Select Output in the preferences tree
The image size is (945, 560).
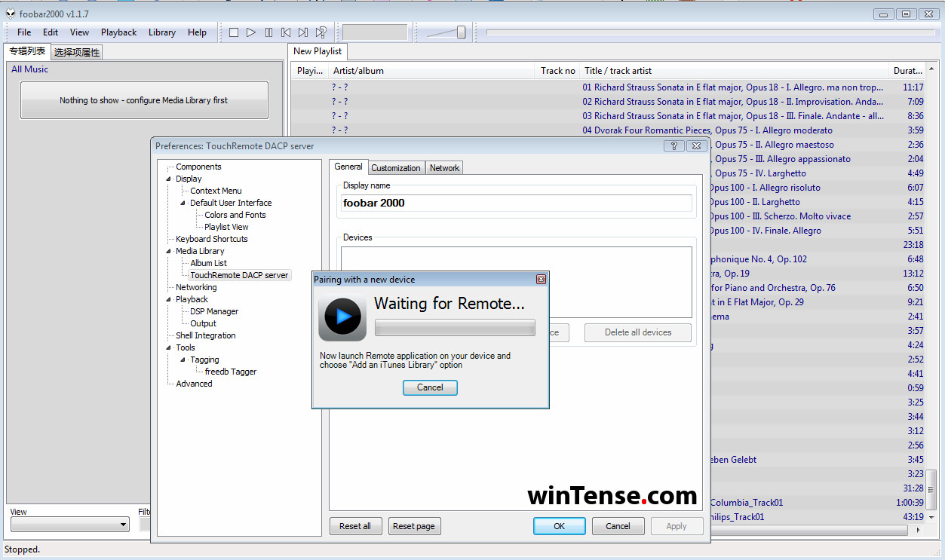coord(203,324)
